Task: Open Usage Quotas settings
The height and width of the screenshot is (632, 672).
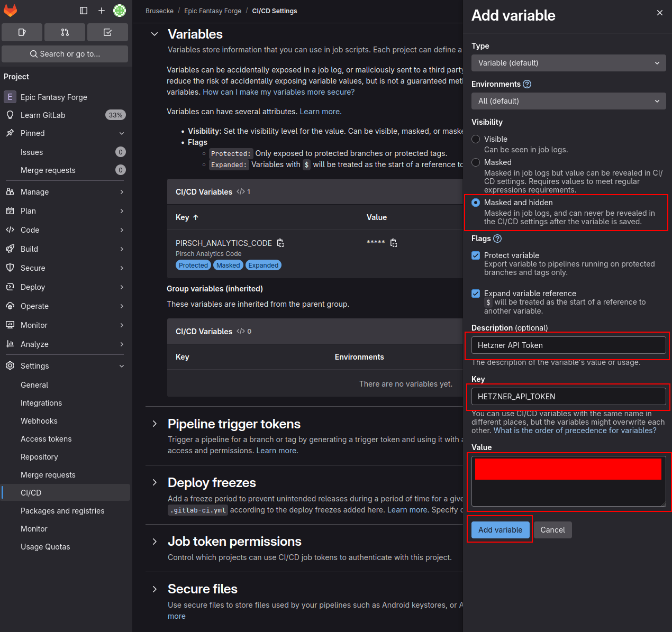Action: pos(65,547)
